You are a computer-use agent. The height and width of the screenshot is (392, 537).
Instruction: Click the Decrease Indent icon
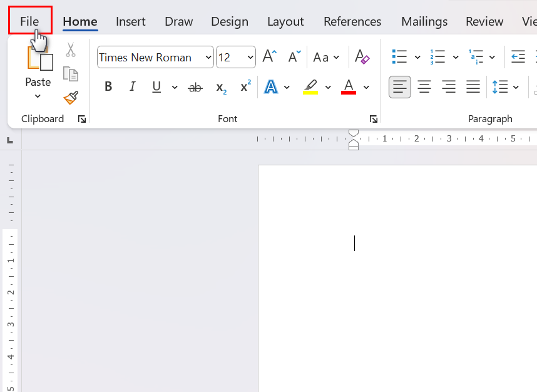click(518, 57)
